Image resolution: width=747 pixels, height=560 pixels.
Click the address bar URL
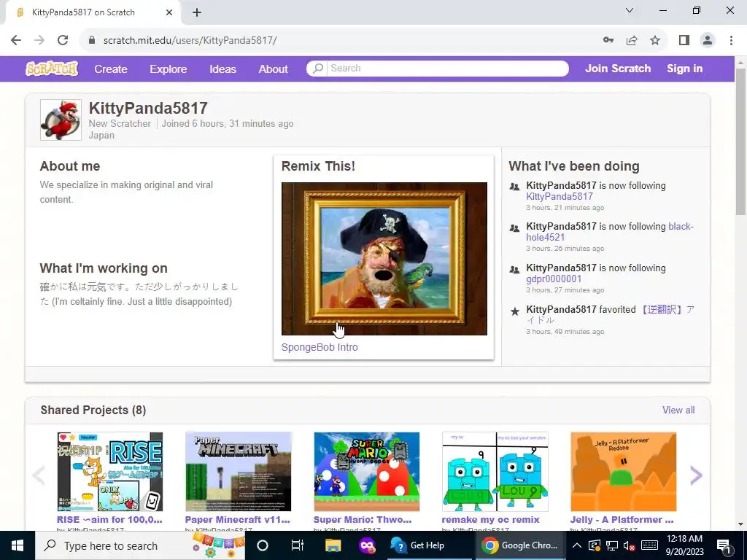click(190, 40)
